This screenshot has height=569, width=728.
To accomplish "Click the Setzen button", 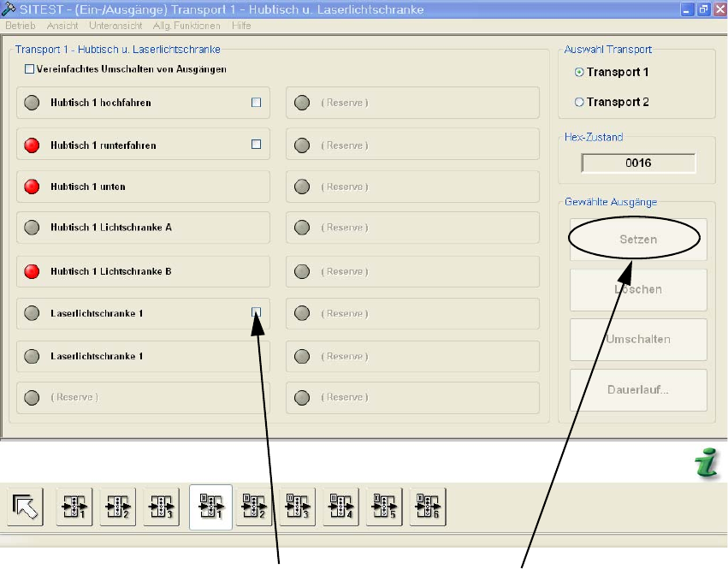I will (638, 240).
